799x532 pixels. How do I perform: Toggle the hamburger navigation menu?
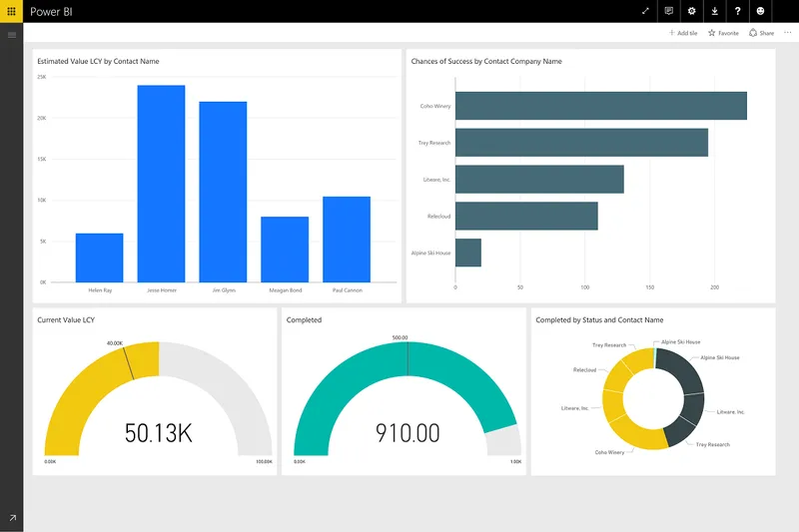click(x=12, y=35)
